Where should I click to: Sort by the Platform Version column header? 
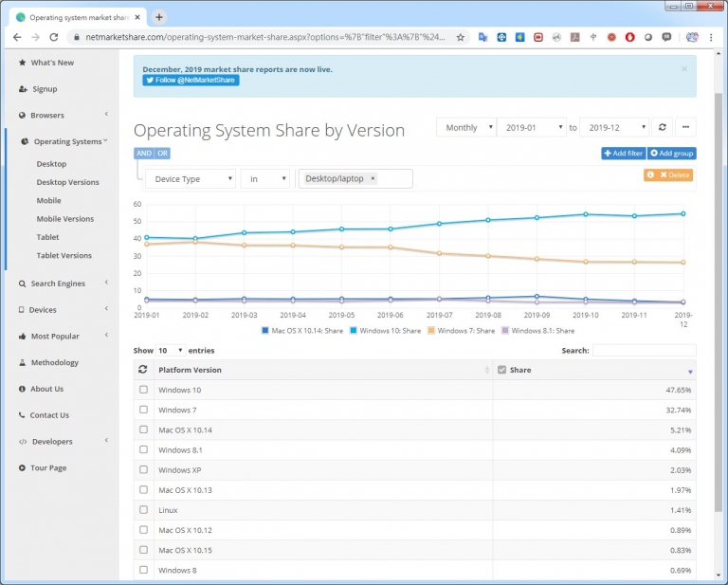click(x=323, y=370)
